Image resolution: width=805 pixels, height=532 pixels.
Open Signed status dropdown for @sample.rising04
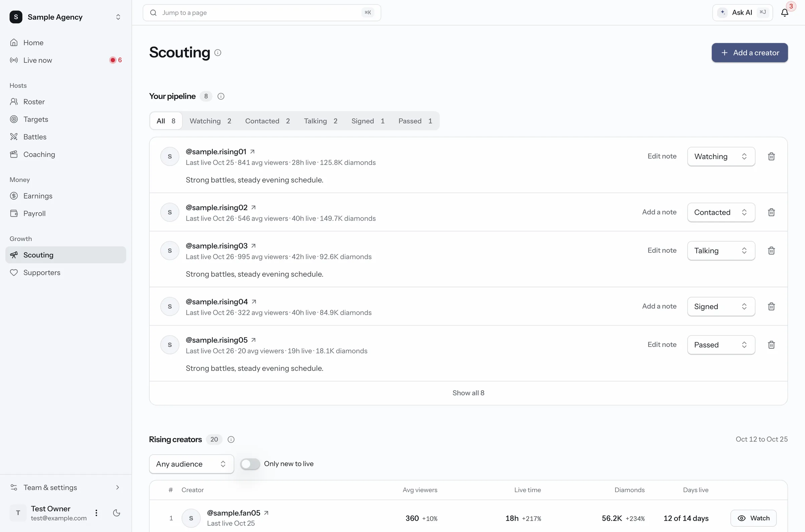721,307
